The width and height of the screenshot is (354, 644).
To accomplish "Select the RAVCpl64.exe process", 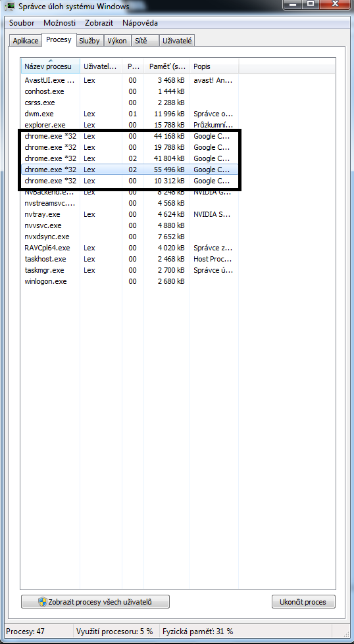I will click(130, 248).
